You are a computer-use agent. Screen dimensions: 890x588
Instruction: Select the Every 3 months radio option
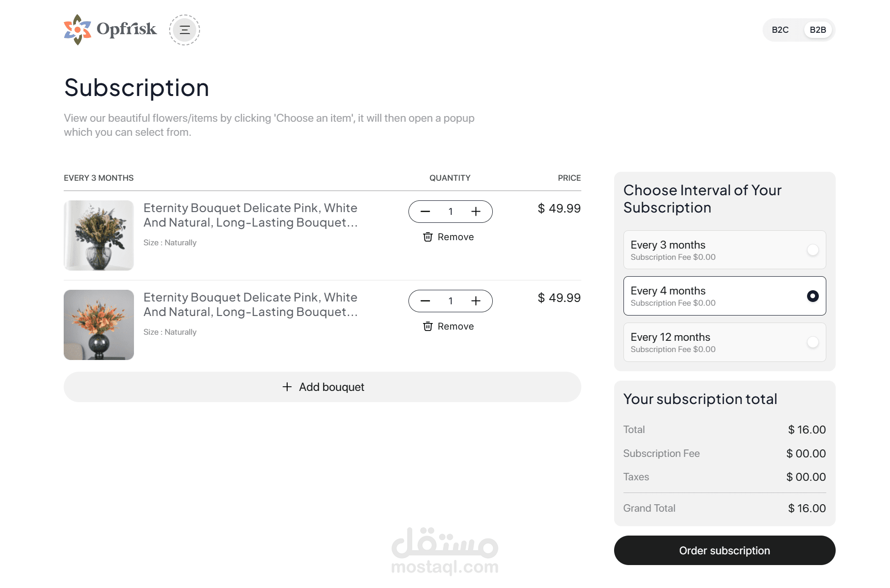pyautogui.click(x=813, y=250)
